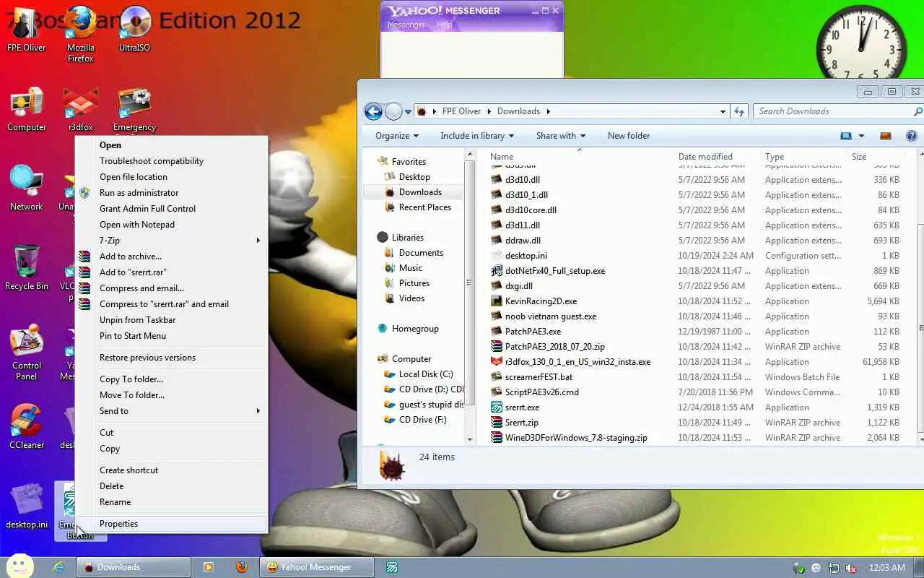Click the arrow after Downloads in breadcrumb

[548, 111]
